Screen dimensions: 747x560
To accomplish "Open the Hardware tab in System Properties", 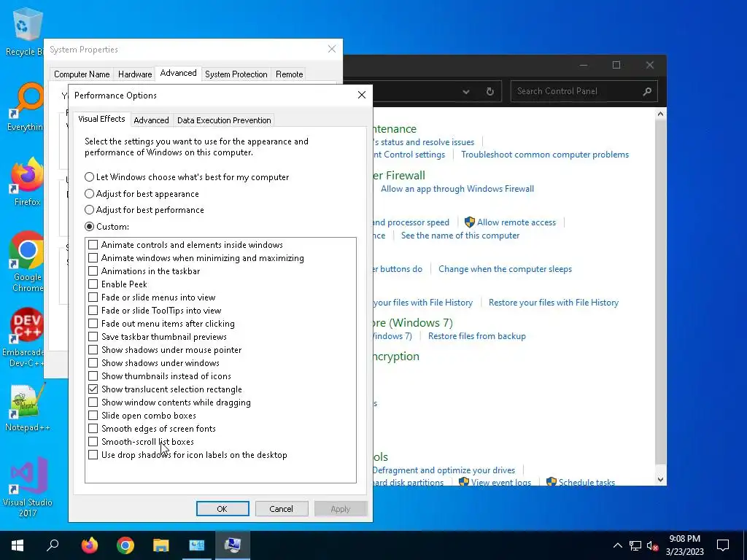I will click(135, 74).
